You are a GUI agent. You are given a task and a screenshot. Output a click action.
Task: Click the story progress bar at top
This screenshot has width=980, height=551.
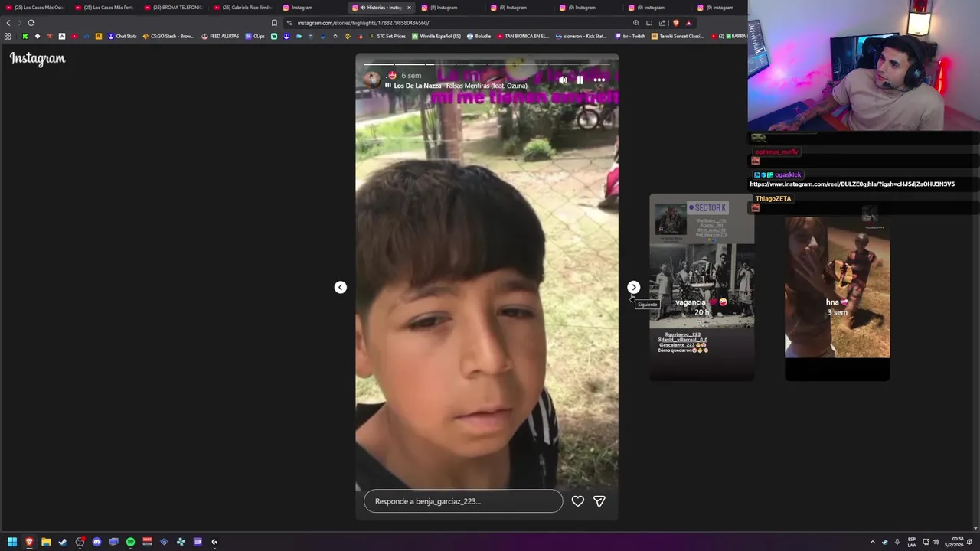(x=487, y=64)
